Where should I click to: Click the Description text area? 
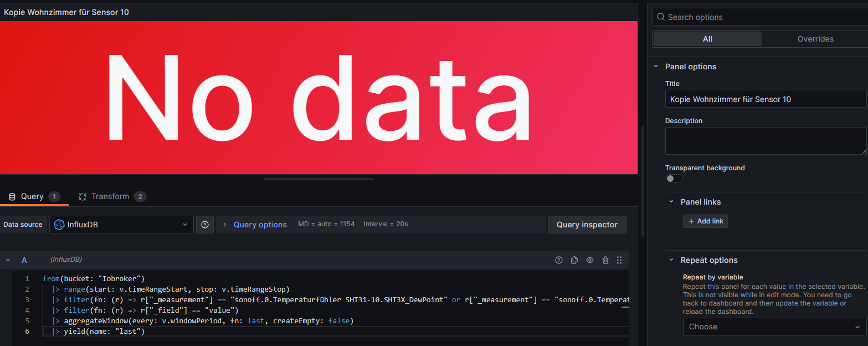[x=766, y=141]
